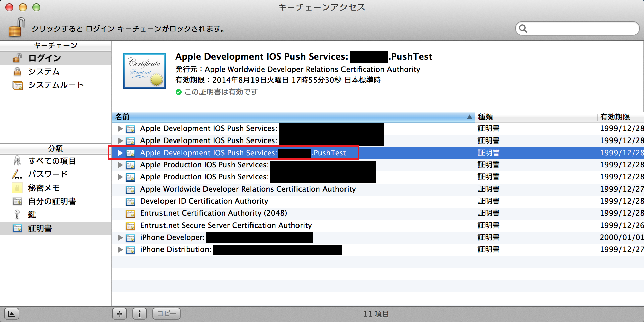
Task: Expand the PushTest certificate row
Action: point(120,153)
